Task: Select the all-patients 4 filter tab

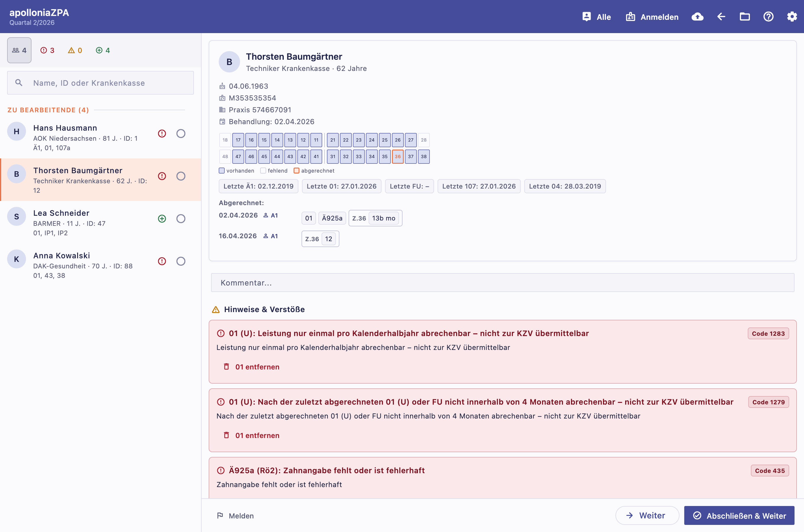Action: click(19, 50)
